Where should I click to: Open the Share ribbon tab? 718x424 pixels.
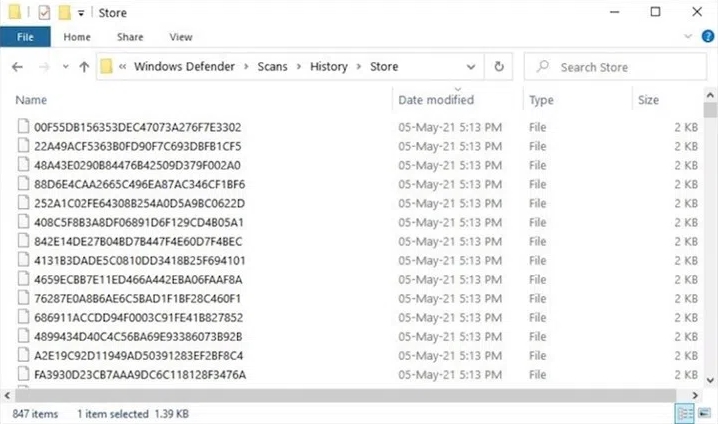click(x=129, y=37)
